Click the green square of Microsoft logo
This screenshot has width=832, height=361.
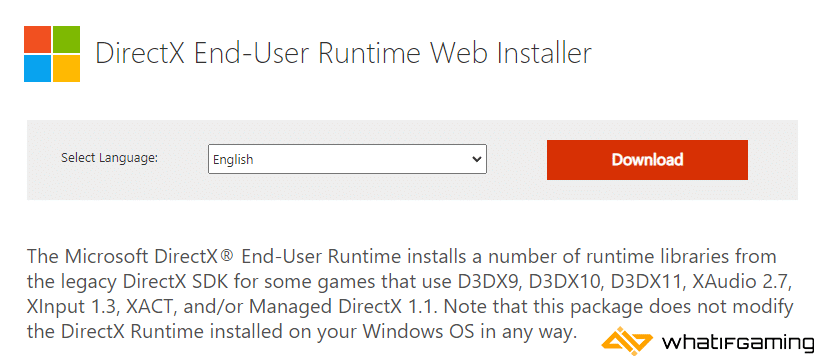tap(67, 39)
